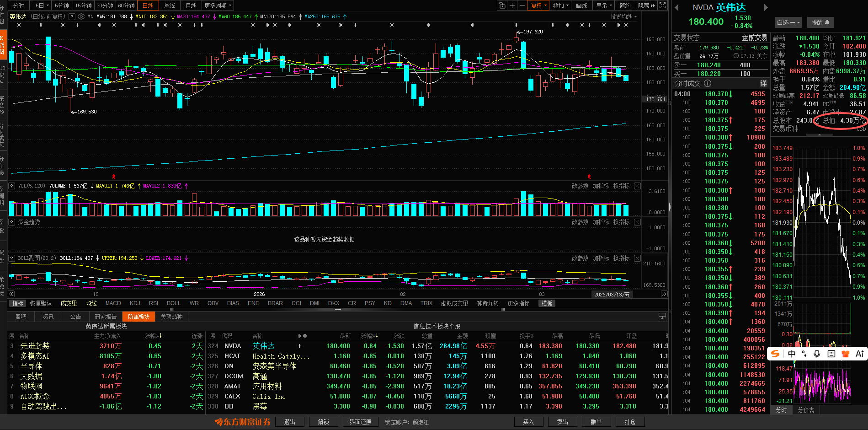This screenshot has width=868, height=430.
Task: Open the 显示 display dropdown
Action: [604, 5]
